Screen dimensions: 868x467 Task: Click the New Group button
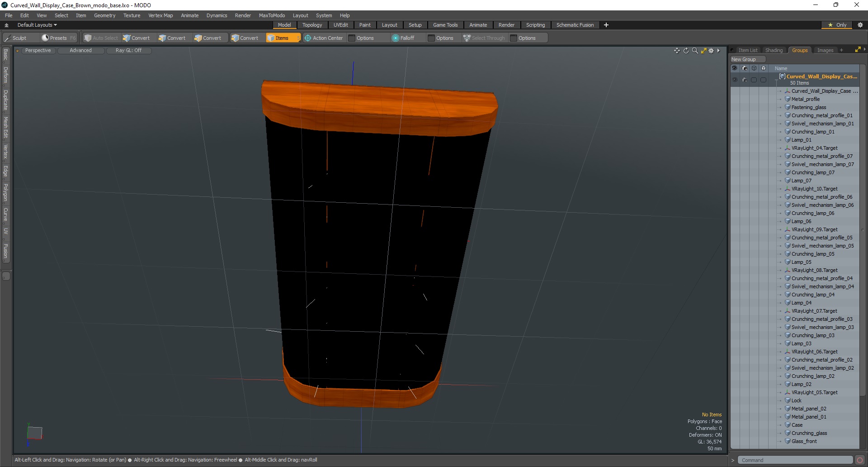tap(747, 59)
